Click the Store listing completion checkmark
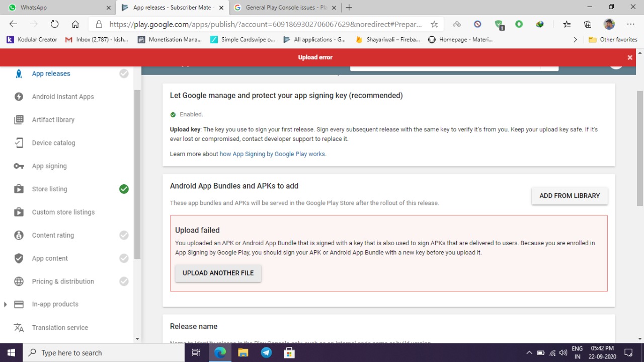 tap(124, 189)
